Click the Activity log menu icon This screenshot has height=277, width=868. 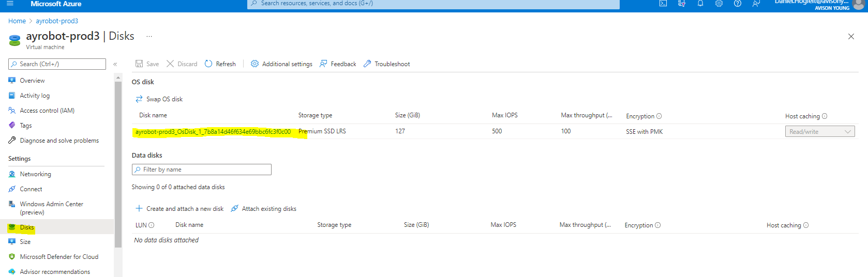tap(12, 96)
